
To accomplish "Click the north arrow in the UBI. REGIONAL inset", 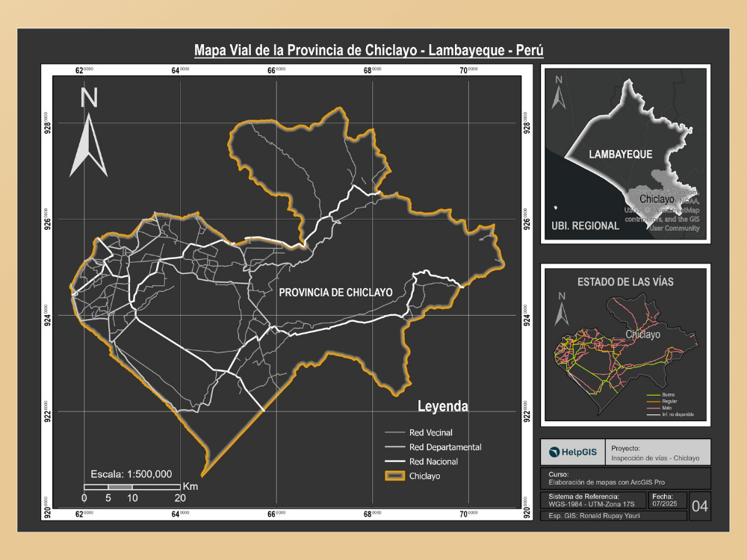I will click(559, 93).
